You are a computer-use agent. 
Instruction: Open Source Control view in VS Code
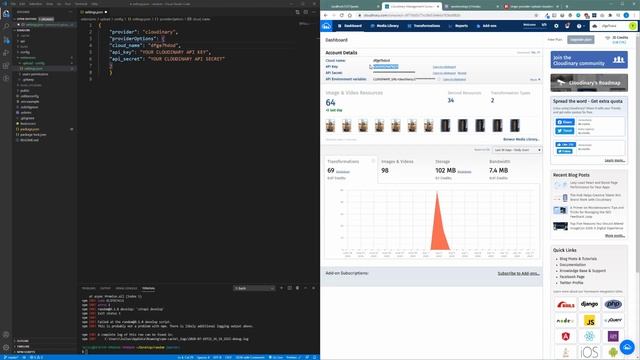[x=6, y=40]
